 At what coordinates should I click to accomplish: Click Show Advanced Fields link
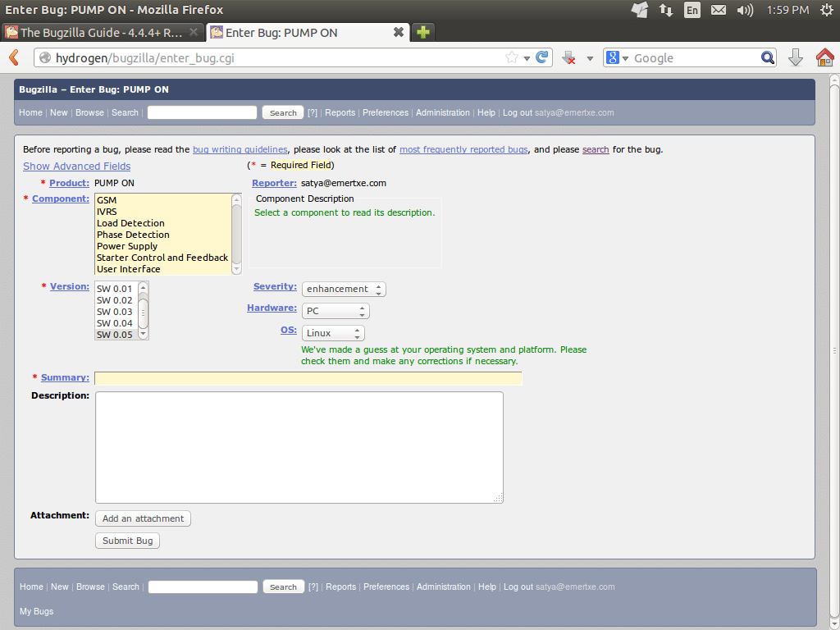tap(76, 166)
